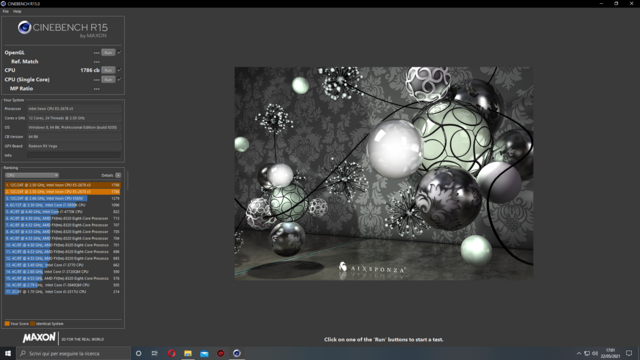Select ranking row 3 Xeon X5650
This screenshot has height=360, width=640.
(62, 198)
